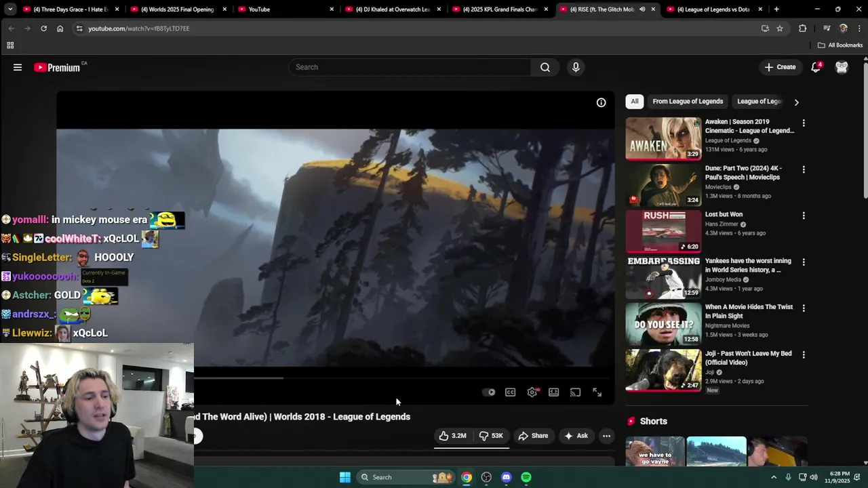This screenshot has width=868, height=488.
Task: Open options for Movie Hides Twist video
Action: pos(804,308)
